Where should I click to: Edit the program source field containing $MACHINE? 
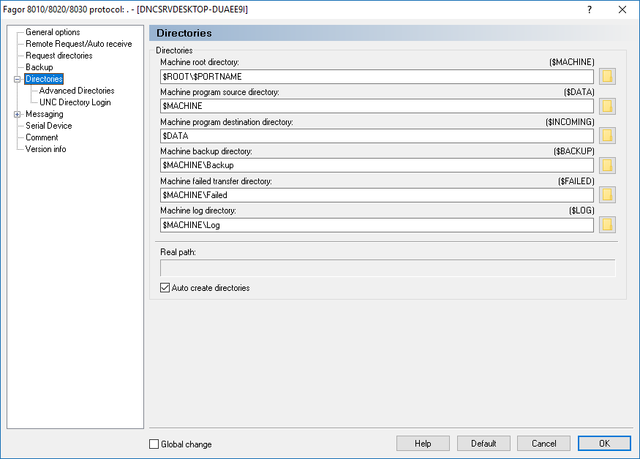(377, 106)
